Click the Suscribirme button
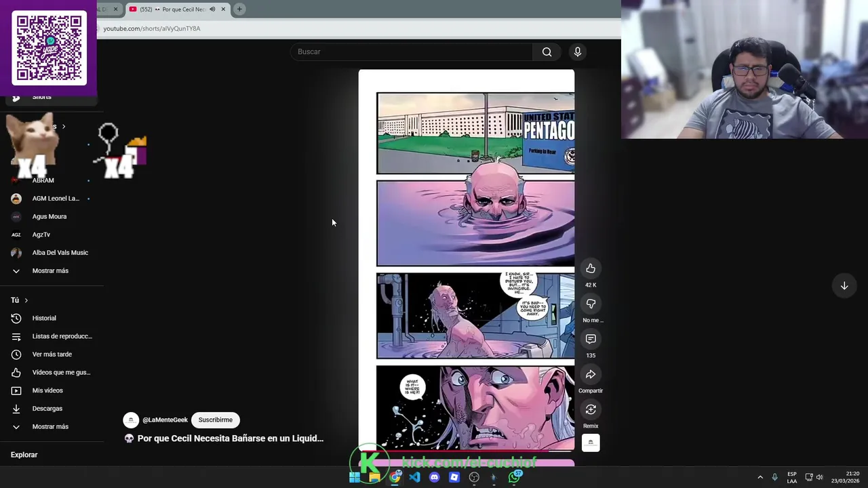This screenshot has width=868, height=488. [x=215, y=420]
